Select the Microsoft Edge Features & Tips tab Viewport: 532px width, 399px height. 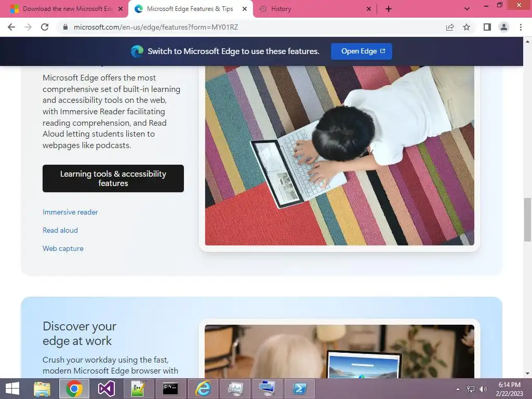[x=190, y=9]
